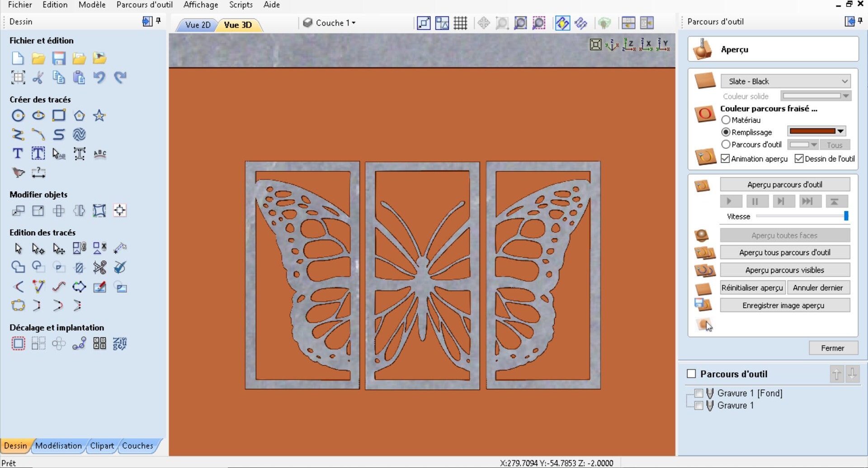Switch to the Vue 2D tab

(196, 25)
